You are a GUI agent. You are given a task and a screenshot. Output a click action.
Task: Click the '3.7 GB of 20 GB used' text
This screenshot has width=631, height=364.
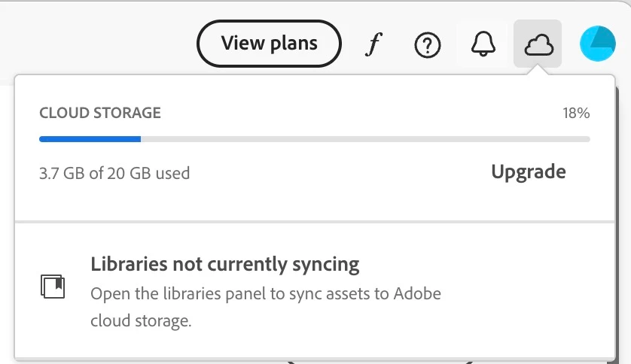pyautogui.click(x=114, y=173)
